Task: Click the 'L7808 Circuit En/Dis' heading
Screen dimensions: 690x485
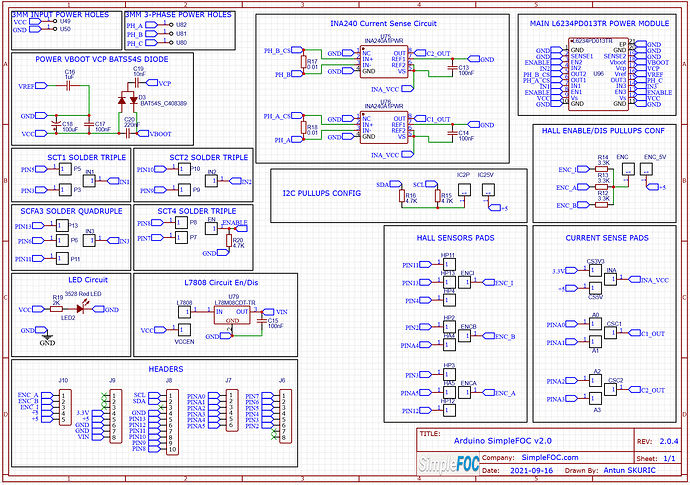Action: point(221,283)
